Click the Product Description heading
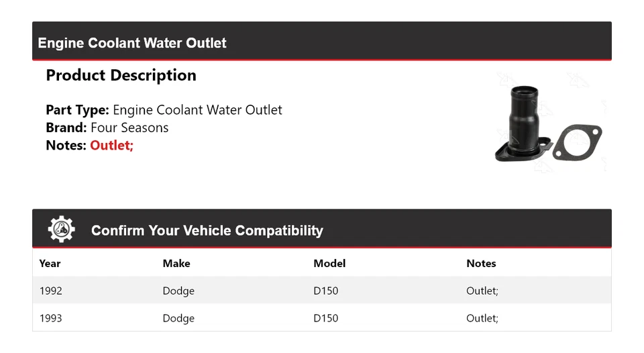Screen dimensions: 644x353 coord(121,75)
